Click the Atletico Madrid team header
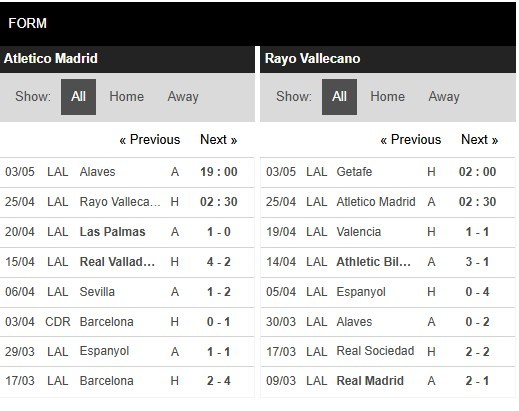Screen dimensions: 519x411 pyautogui.click(x=127, y=59)
